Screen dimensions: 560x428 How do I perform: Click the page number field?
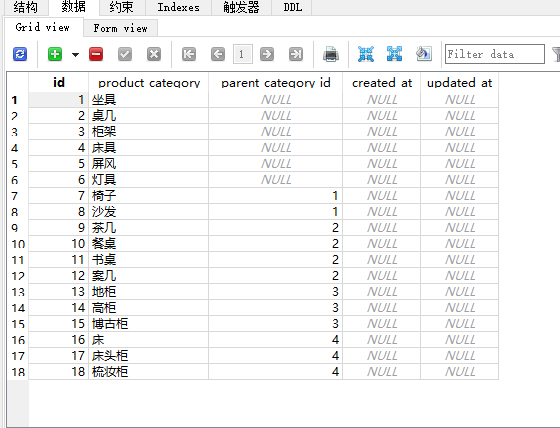242,54
